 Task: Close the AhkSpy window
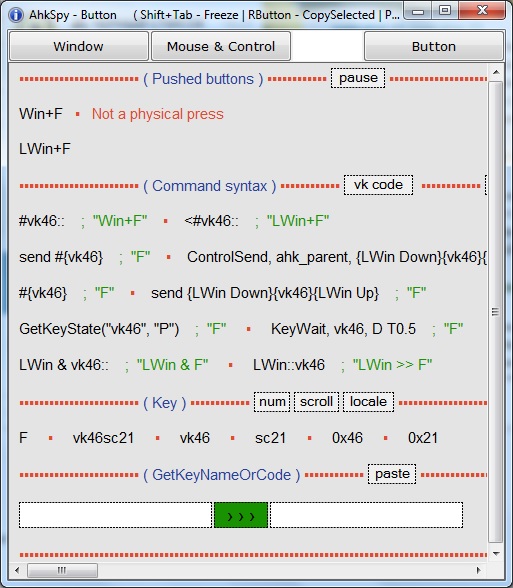pyautogui.click(x=482, y=10)
